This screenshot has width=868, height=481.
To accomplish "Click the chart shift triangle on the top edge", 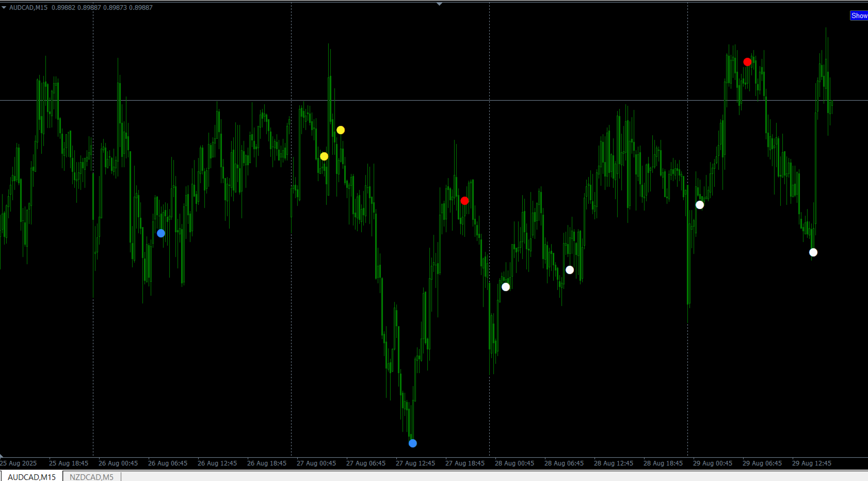I will pyautogui.click(x=439, y=4).
